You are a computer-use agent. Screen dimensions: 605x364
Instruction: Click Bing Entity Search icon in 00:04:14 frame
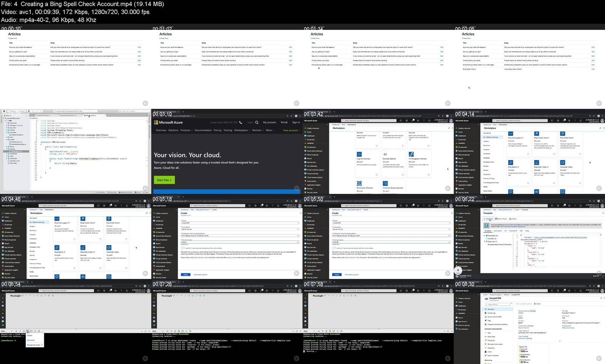pyautogui.click(x=563, y=134)
